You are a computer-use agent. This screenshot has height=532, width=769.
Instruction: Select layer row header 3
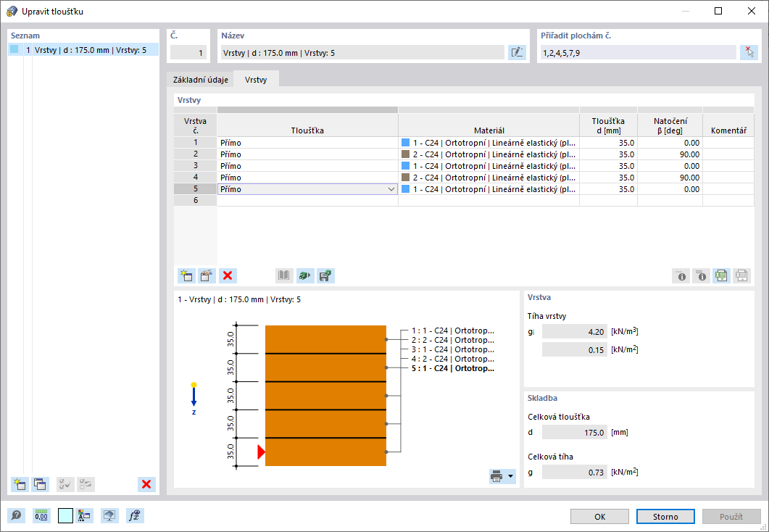click(x=196, y=166)
